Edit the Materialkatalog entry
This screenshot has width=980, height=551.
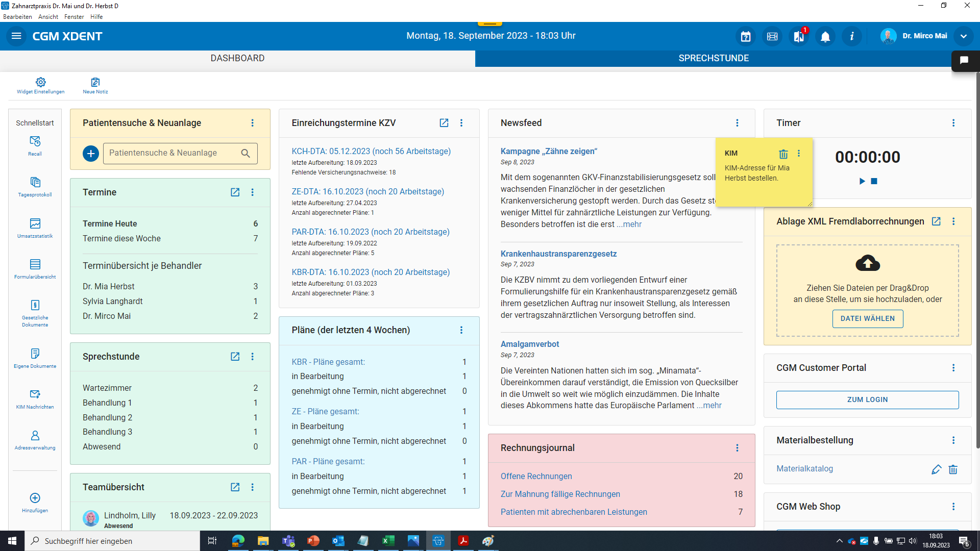pyautogui.click(x=936, y=469)
